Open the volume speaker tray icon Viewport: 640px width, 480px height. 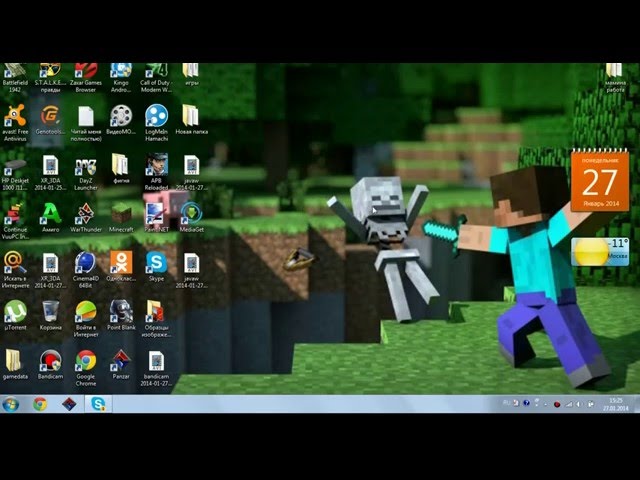pos(579,404)
